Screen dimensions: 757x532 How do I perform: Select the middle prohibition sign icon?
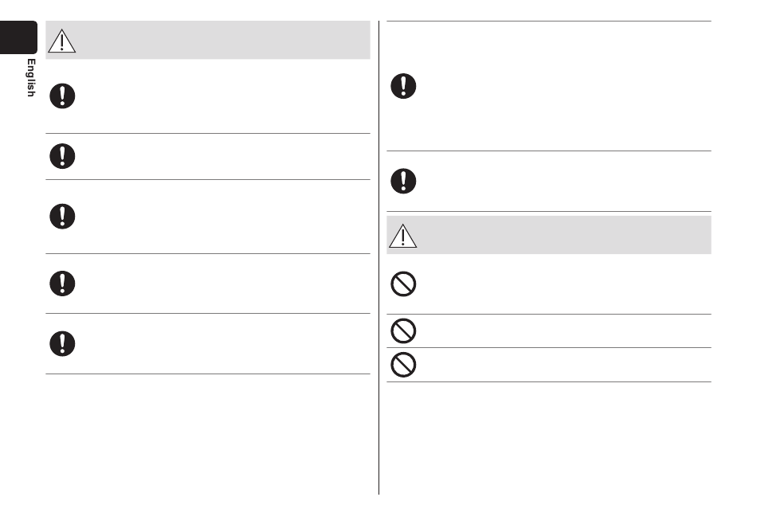pos(403,331)
